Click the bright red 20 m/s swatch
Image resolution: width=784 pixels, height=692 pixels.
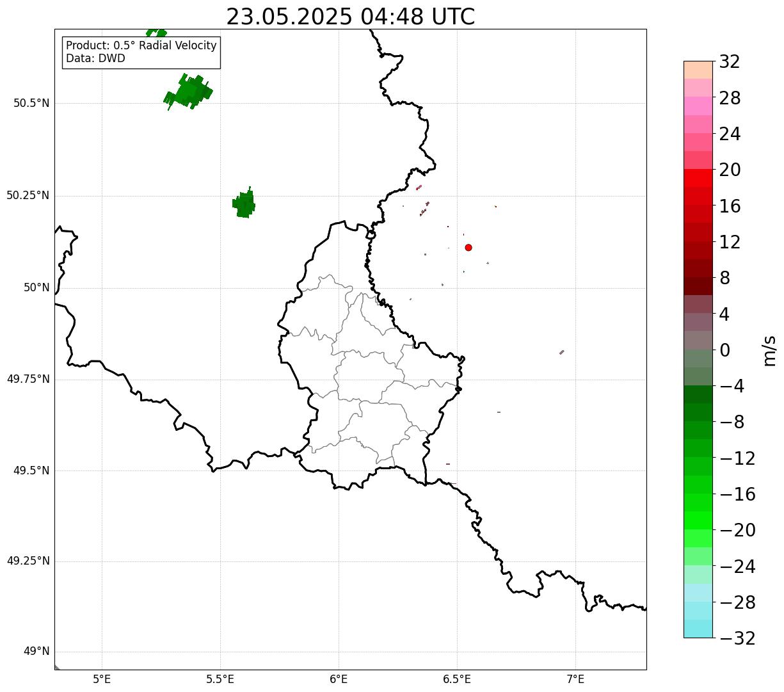(x=698, y=178)
